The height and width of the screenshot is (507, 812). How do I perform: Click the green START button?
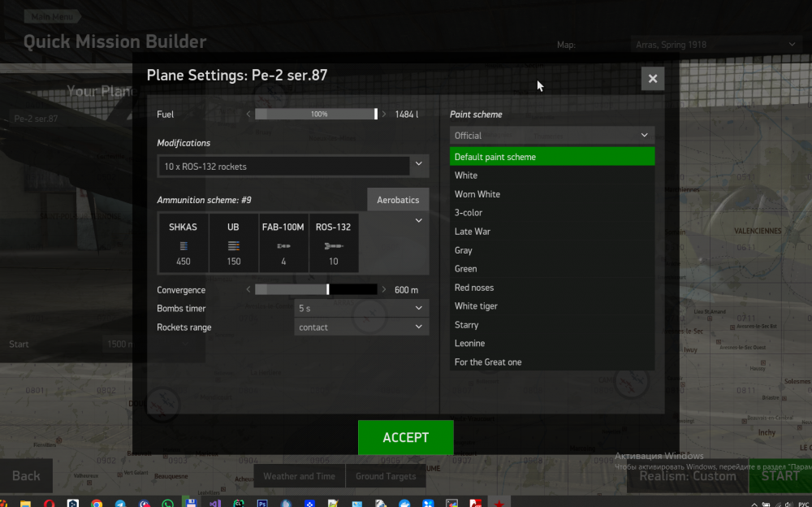[780, 476]
